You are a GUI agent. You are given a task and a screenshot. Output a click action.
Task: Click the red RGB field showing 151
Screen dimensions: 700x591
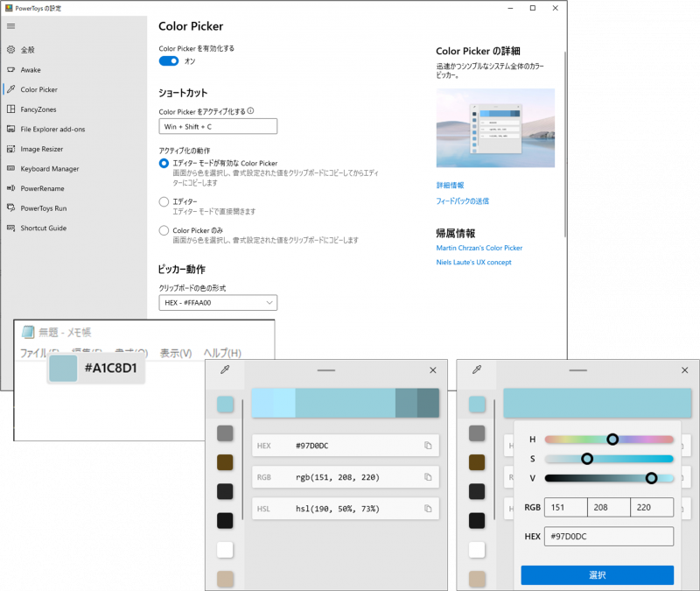click(565, 508)
